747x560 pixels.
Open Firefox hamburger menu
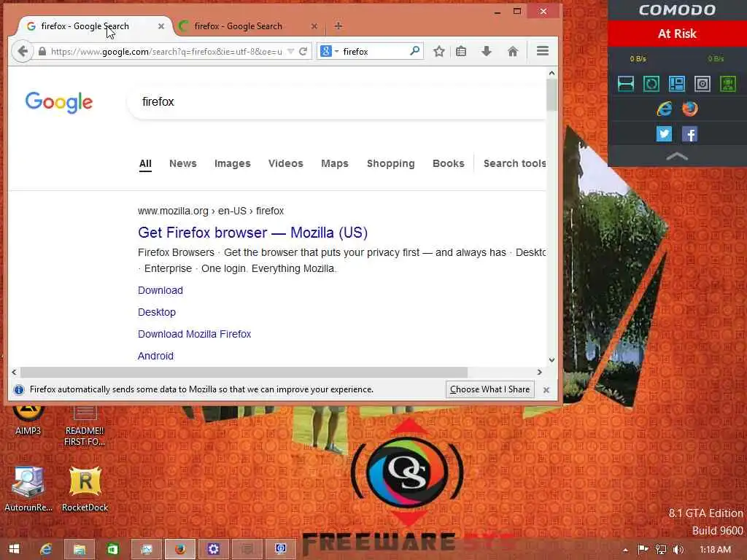click(x=543, y=51)
